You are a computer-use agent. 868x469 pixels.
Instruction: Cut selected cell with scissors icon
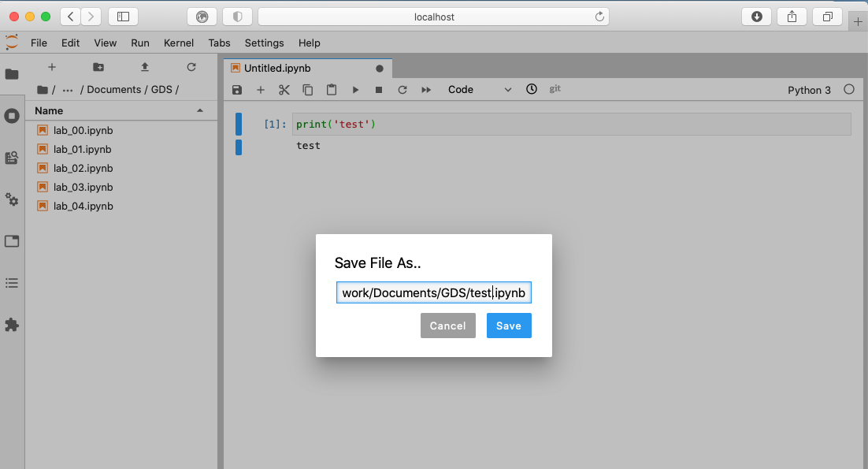[x=284, y=90]
